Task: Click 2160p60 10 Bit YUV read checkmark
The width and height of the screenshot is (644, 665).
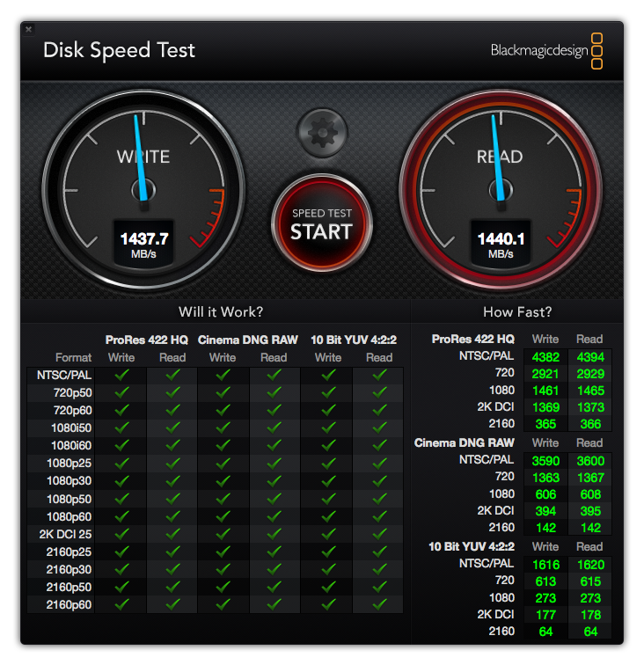Action: point(379,604)
